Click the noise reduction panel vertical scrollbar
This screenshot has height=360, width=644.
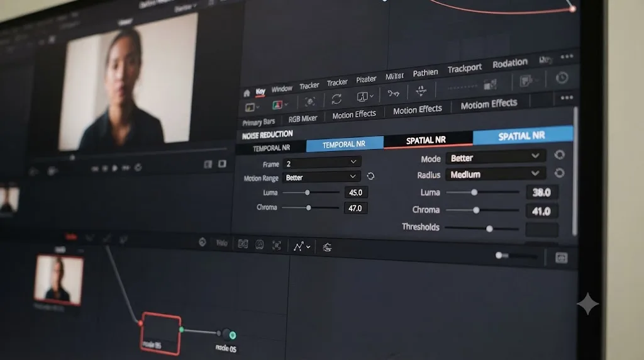[575, 171]
